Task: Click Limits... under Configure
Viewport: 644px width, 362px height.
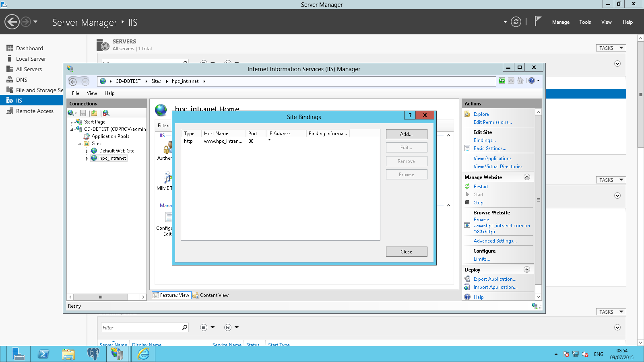Action: click(x=482, y=259)
